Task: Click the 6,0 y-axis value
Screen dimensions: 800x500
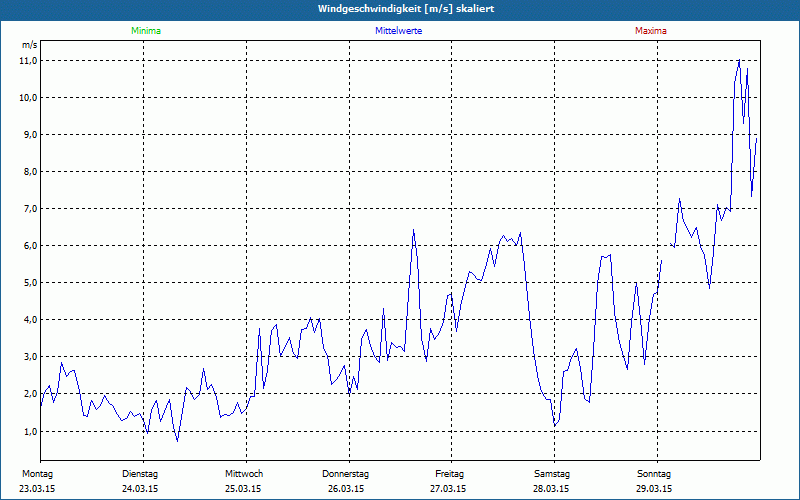Action: pos(30,245)
